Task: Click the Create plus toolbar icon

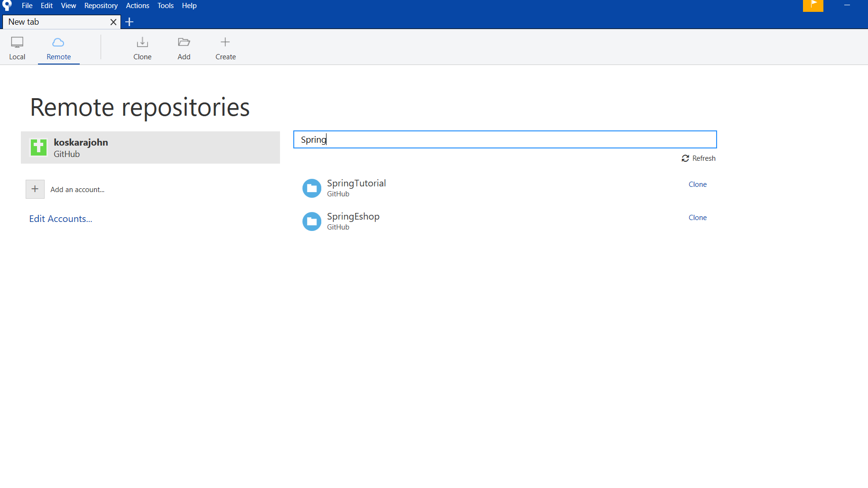Action: click(225, 42)
